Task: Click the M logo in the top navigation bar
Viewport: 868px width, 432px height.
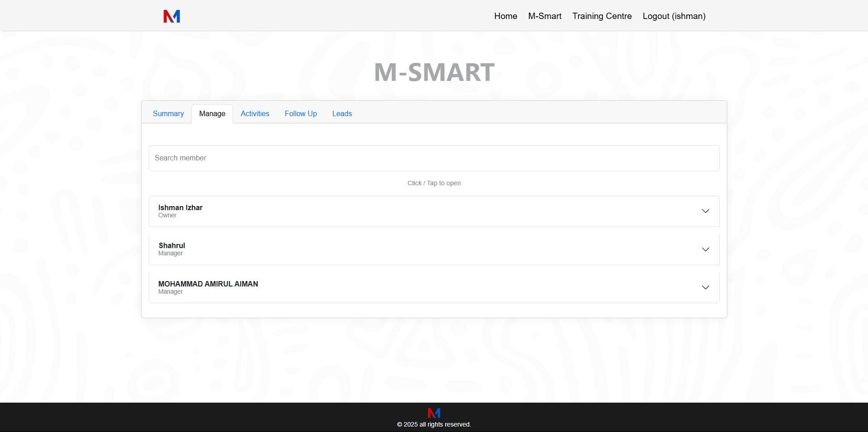Action: click(171, 16)
